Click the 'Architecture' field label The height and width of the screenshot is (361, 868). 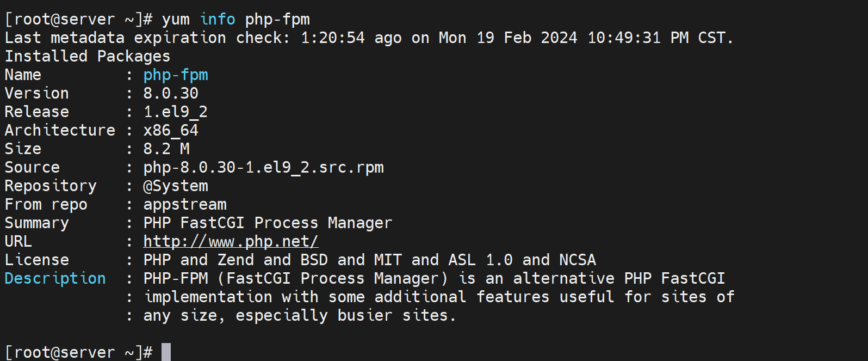pyautogui.click(x=60, y=131)
